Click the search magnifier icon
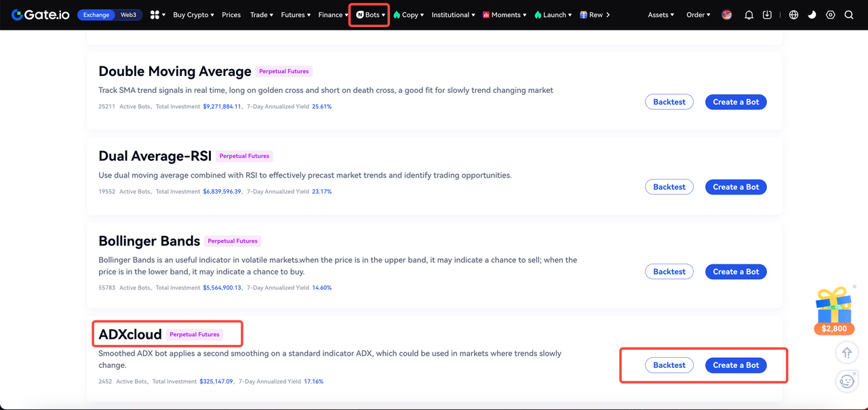 click(x=849, y=15)
